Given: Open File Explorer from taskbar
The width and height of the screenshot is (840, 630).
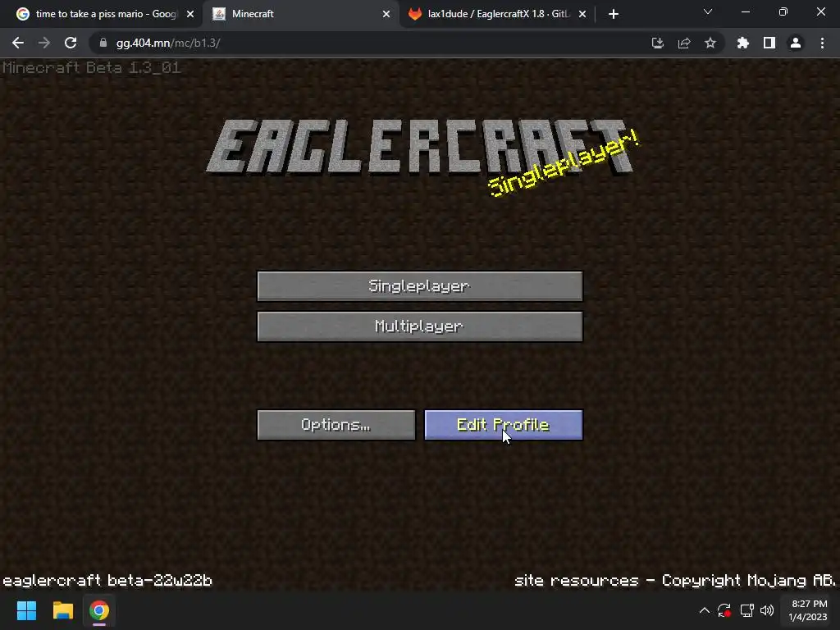Looking at the screenshot, I should click(x=62, y=610).
